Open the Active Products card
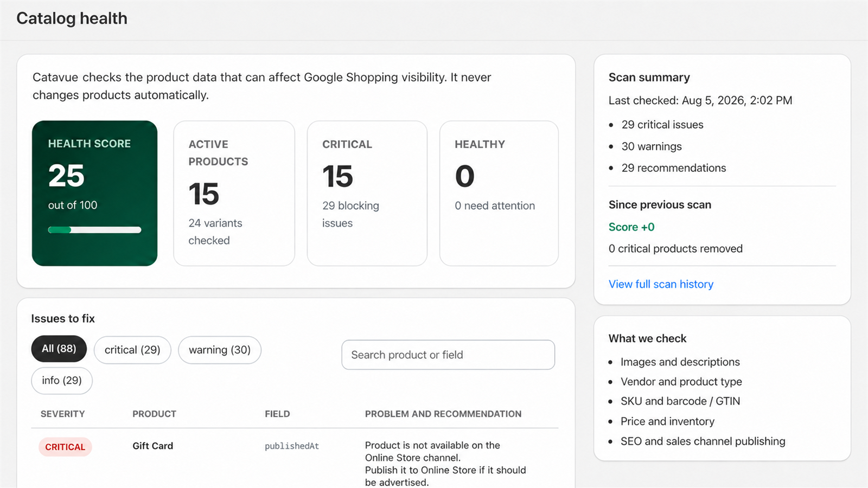This screenshot has width=868, height=488. click(x=234, y=193)
